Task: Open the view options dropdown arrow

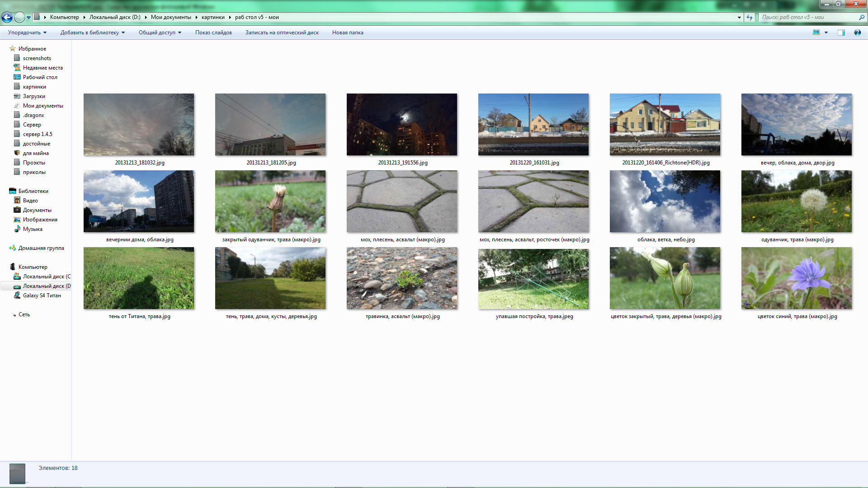Action: (826, 33)
